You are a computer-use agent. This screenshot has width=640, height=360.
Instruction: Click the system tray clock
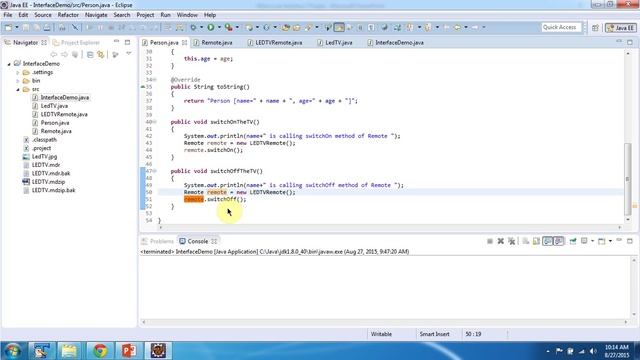click(x=616, y=351)
